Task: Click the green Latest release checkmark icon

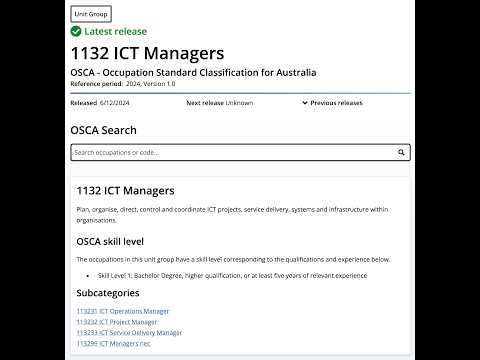Action: tap(76, 31)
